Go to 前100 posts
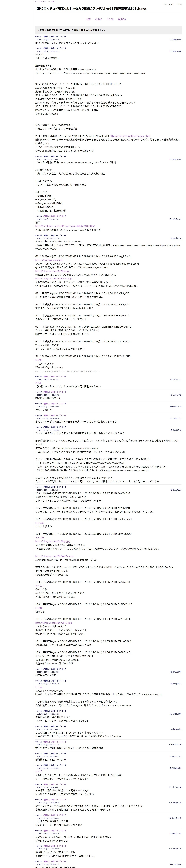186x868 pixels. coord(99,19)
